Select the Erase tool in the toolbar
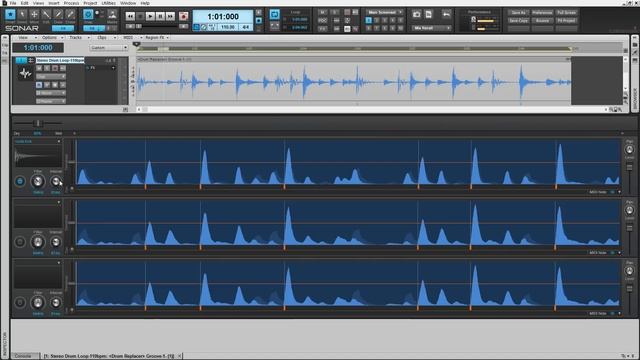The width and height of the screenshot is (640, 360). coord(70,15)
